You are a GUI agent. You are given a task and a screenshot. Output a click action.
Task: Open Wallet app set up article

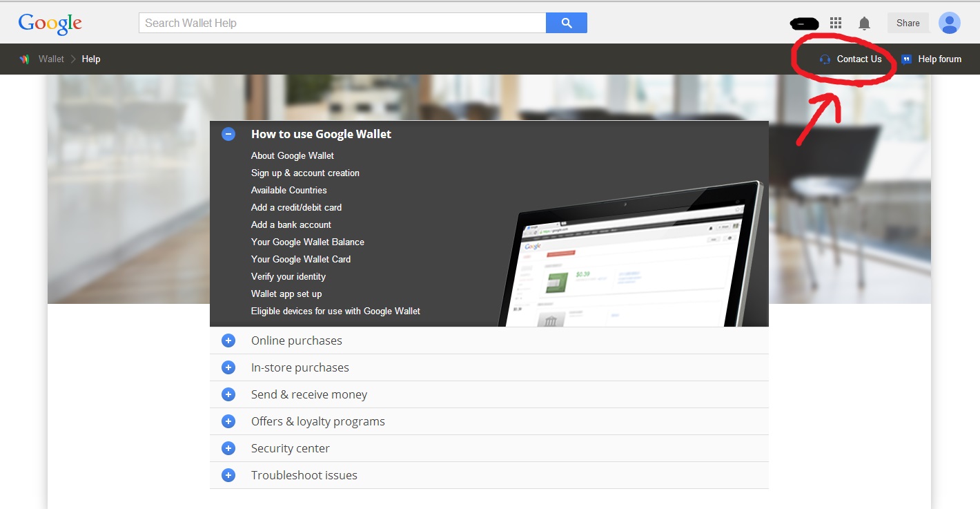[x=286, y=294]
